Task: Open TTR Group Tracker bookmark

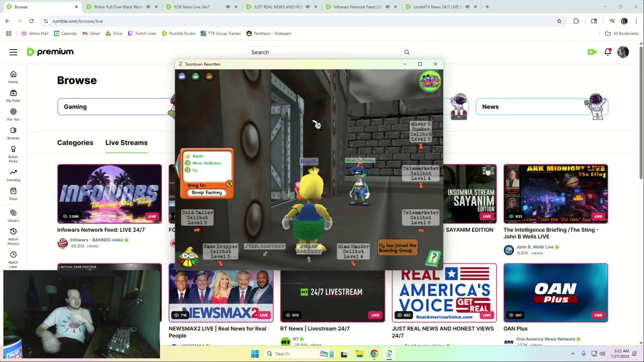Action: [x=221, y=33]
